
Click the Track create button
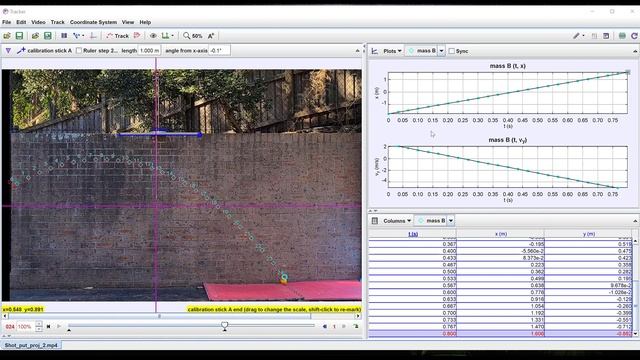click(x=118, y=36)
